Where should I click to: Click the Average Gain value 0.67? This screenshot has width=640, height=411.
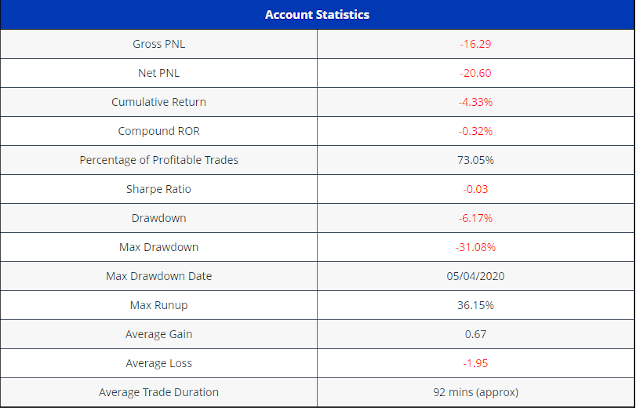click(475, 333)
